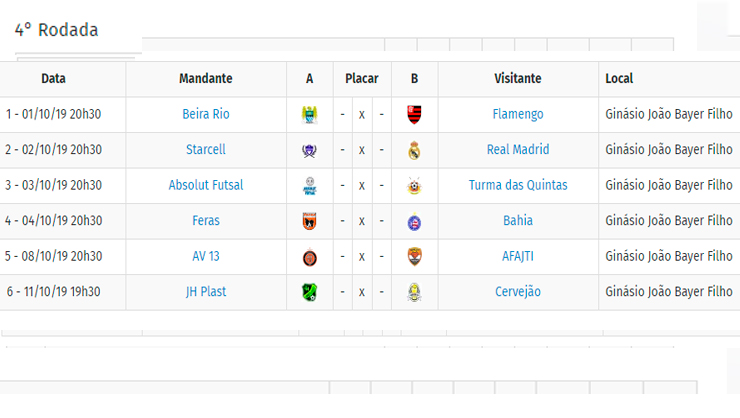Open the Beira Rio team link
The image size is (740, 418).
206,114
